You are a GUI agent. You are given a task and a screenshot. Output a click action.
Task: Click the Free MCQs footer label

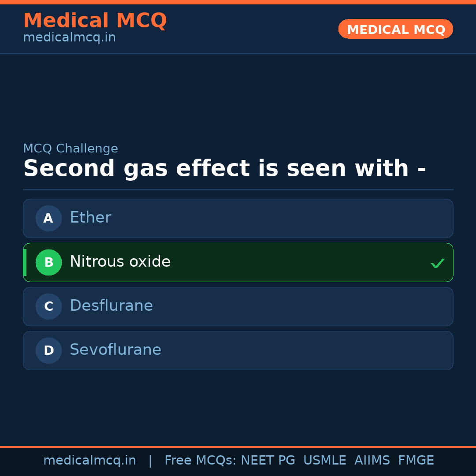click(201, 461)
